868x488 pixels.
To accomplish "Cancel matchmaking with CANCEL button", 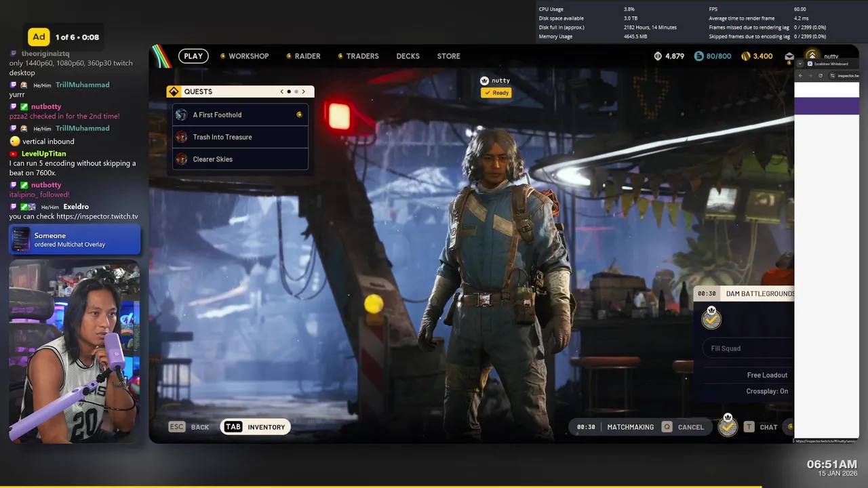I will [690, 427].
